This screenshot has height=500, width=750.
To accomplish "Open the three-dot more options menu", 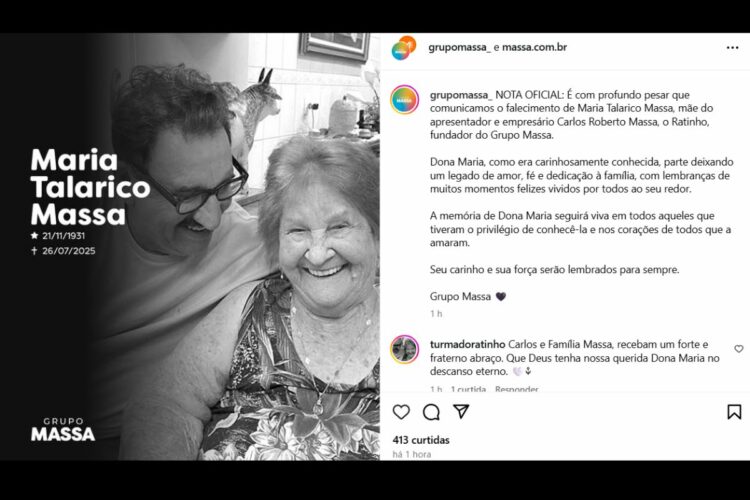I will coord(732,47).
